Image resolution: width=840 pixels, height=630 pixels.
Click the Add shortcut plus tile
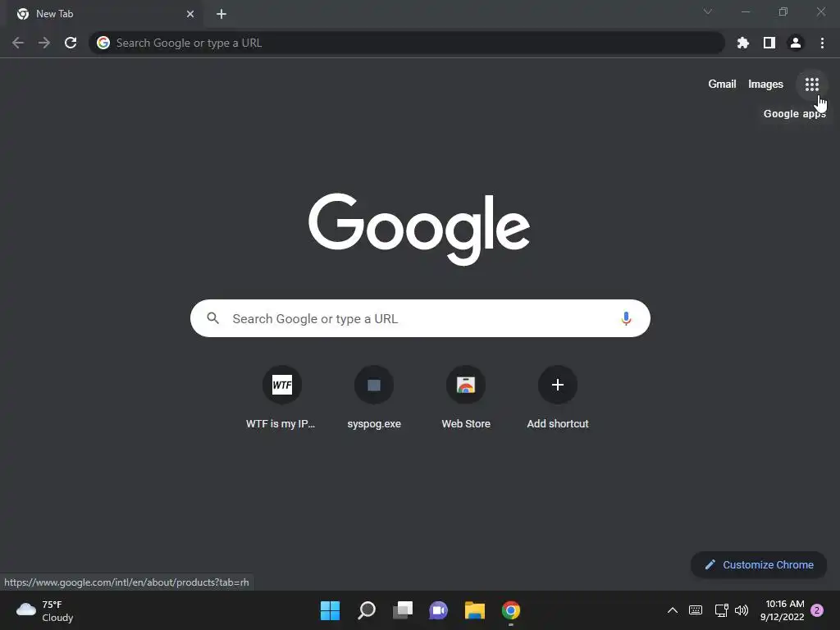click(x=558, y=397)
